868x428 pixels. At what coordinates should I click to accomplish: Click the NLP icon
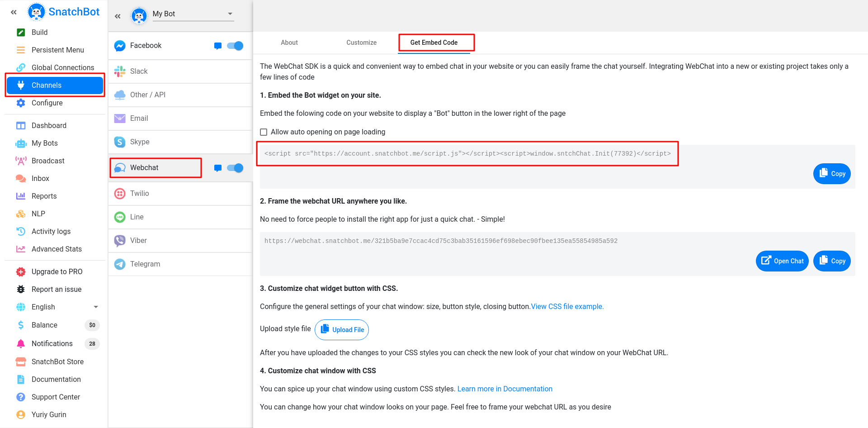click(21, 214)
